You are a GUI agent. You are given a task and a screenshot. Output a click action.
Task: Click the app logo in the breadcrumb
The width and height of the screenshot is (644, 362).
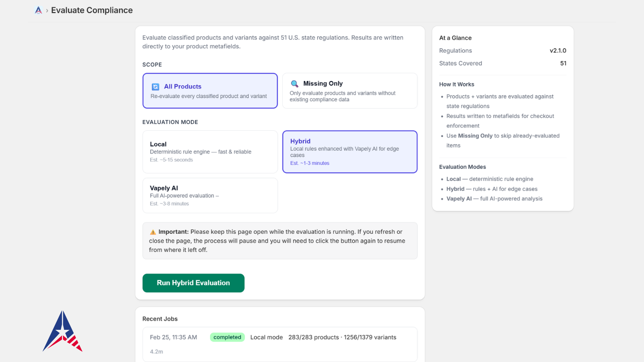tap(38, 10)
